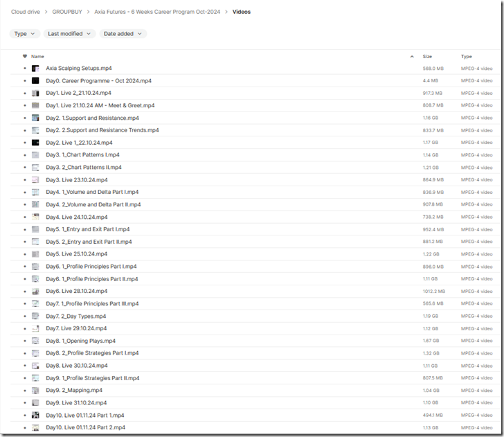Click Day9. 2_Mapping.mp4 thumbnail icon
504x437 pixels.
(35, 391)
